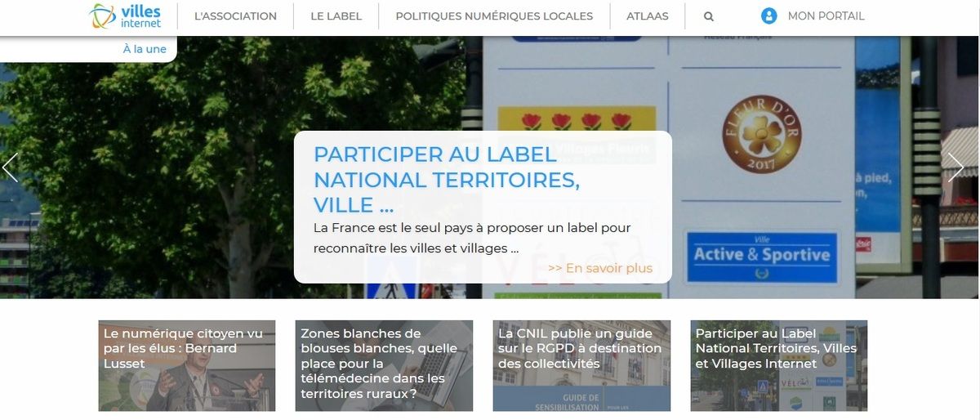
Task: Open MON PORTAIL link
Action: (x=826, y=16)
